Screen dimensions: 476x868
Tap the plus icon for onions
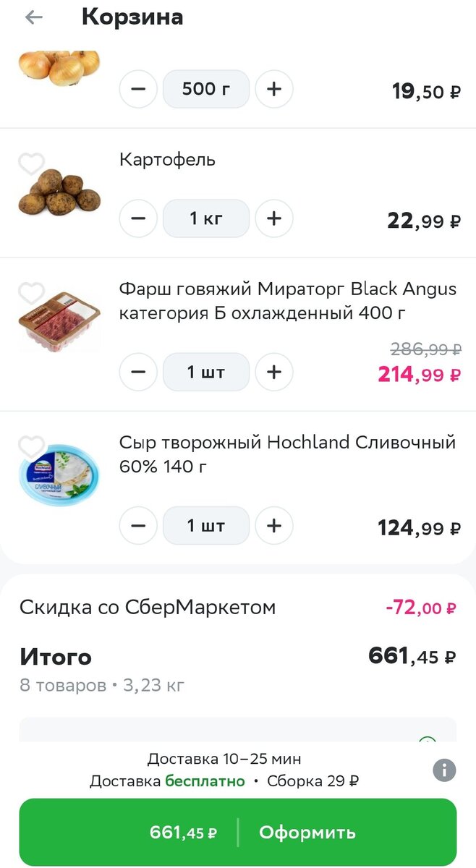274,88
